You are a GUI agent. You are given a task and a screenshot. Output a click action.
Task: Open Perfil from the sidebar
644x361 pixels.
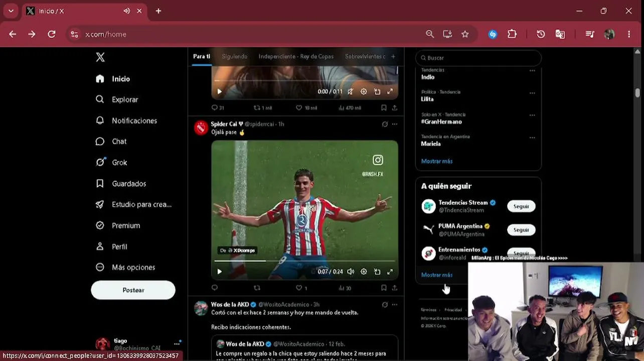(x=111, y=247)
